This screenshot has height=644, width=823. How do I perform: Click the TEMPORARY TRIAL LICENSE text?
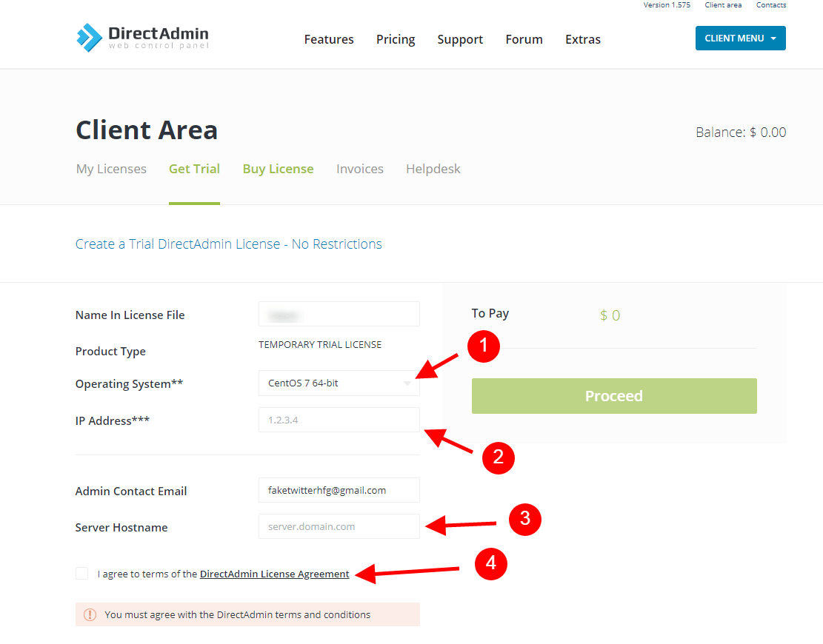point(320,344)
